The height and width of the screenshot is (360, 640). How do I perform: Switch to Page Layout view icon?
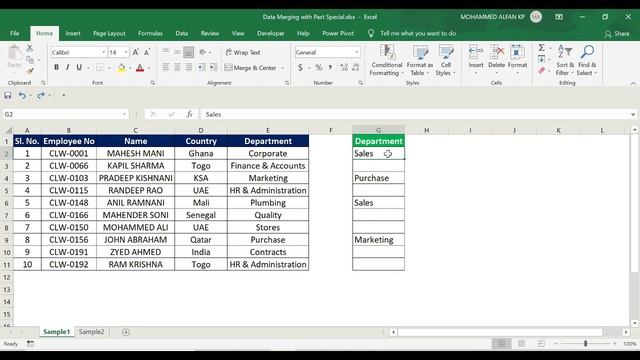click(x=521, y=344)
